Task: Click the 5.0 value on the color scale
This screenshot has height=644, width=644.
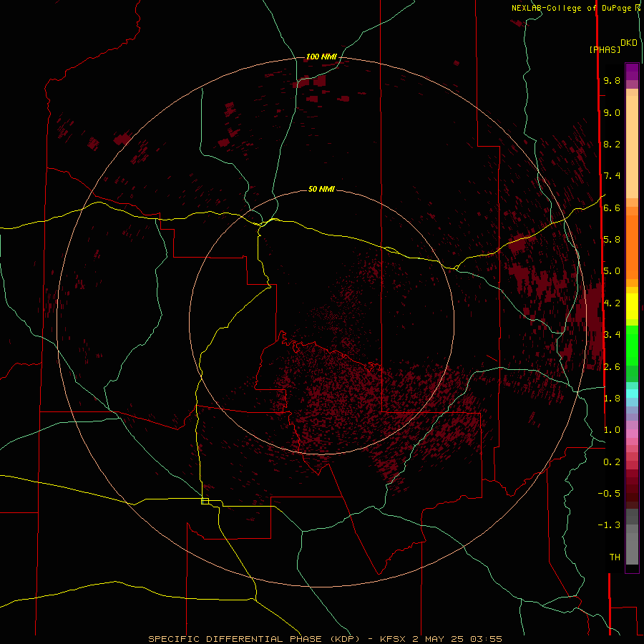Action: [x=612, y=271]
